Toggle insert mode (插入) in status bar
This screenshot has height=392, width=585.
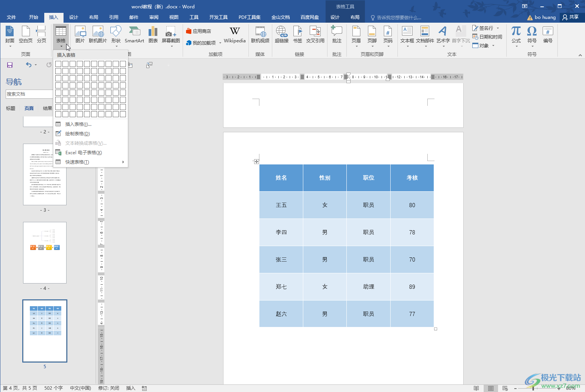130,388
